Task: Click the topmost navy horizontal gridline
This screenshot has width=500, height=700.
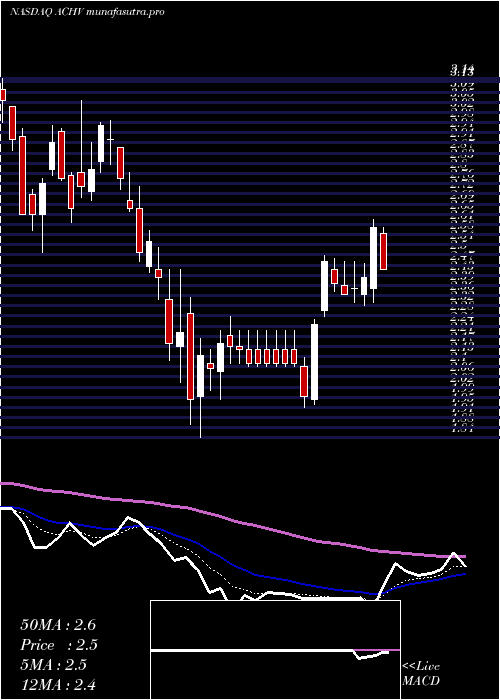Action: click(250, 80)
